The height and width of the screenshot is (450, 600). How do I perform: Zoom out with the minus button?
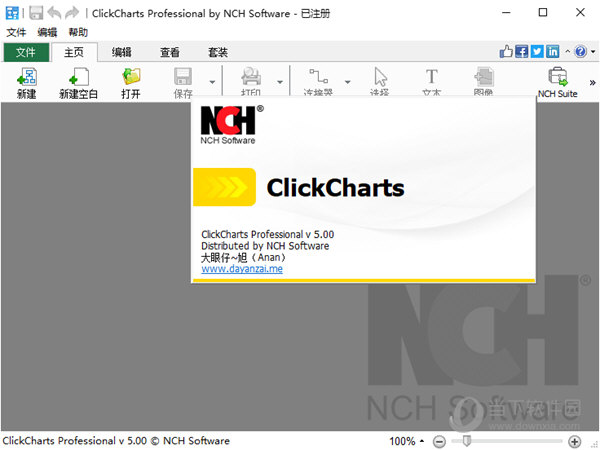pyautogui.click(x=439, y=442)
